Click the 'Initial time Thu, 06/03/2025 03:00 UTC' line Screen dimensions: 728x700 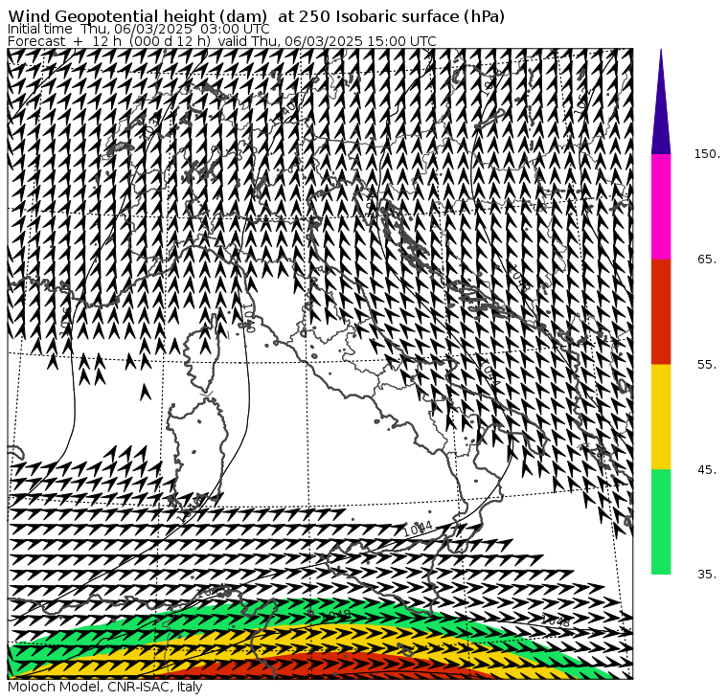tap(139, 29)
